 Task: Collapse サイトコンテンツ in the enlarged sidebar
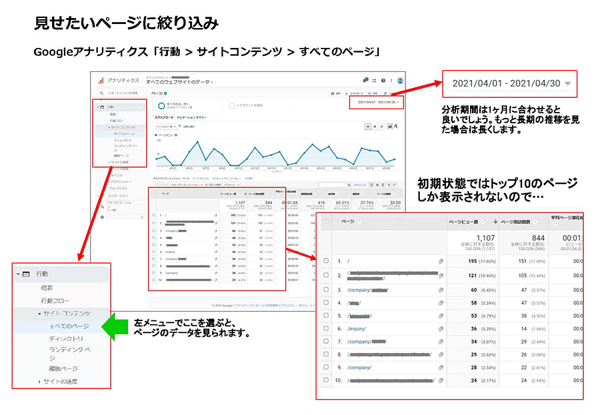point(39,314)
